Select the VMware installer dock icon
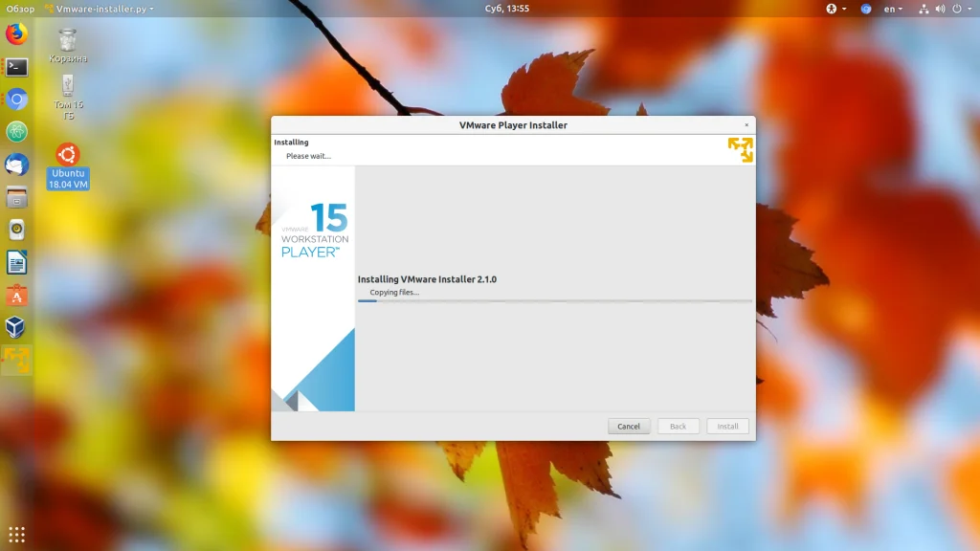This screenshot has height=551, width=980. coord(17,361)
